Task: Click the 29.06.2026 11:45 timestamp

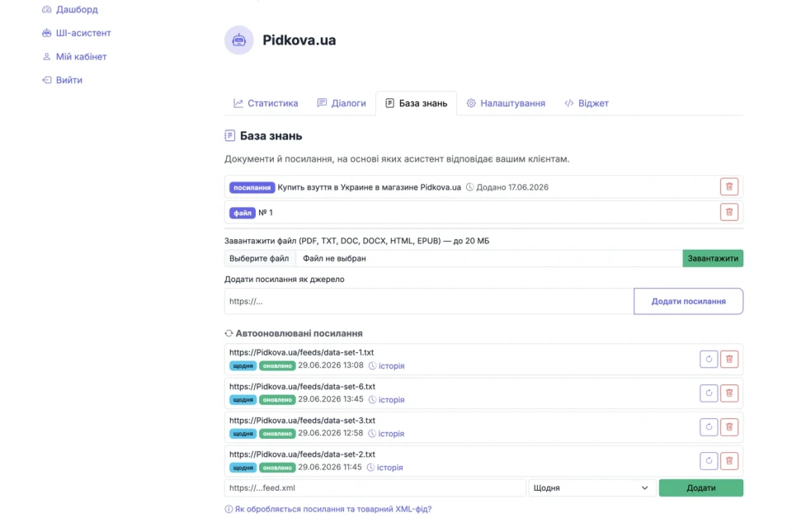Action: coord(330,467)
